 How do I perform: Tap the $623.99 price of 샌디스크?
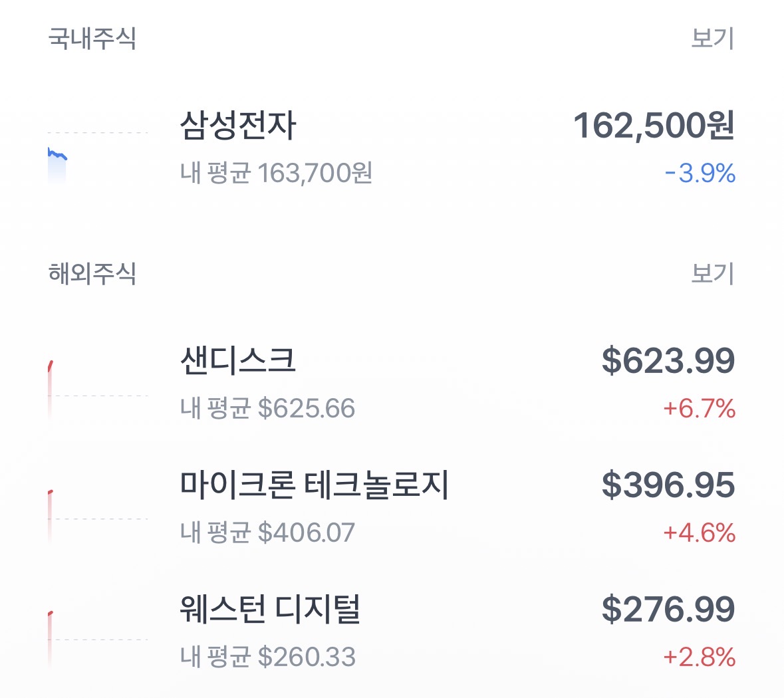pyautogui.click(x=668, y=361)
